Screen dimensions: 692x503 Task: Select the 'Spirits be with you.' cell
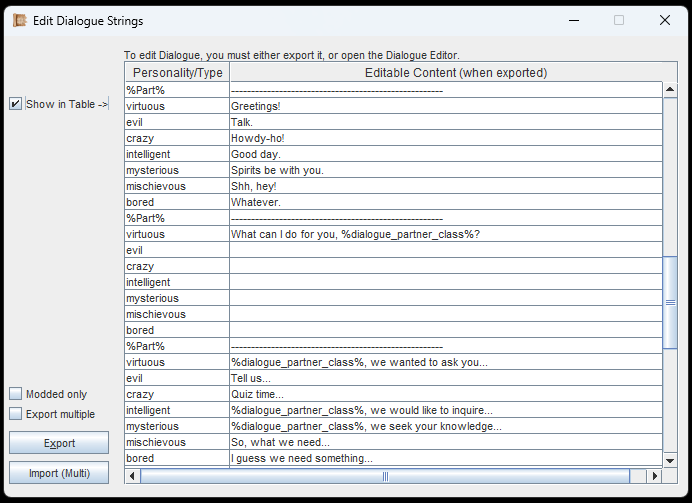tap(444, 170)
